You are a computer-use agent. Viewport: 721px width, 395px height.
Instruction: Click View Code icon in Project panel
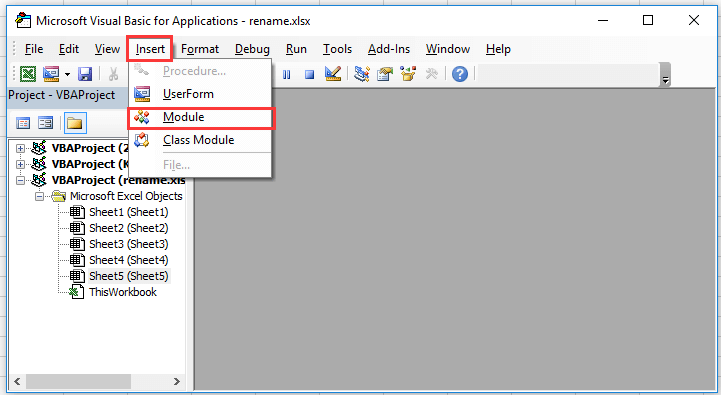(x=23, y=123)
